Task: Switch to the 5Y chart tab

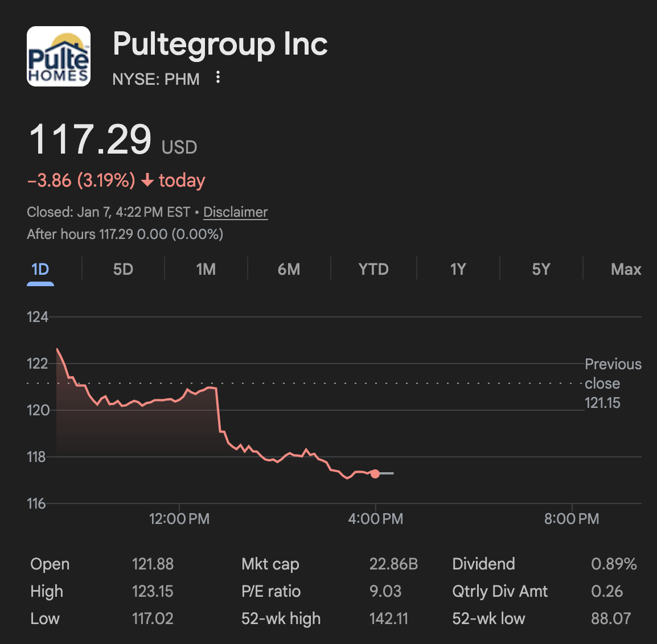Action: click(x=541, y=269)
